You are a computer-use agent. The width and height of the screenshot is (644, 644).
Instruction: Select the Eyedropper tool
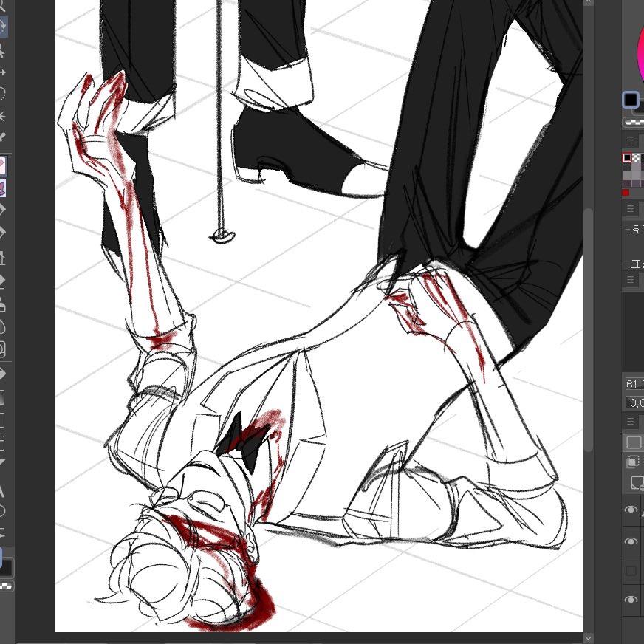point(2,137)
